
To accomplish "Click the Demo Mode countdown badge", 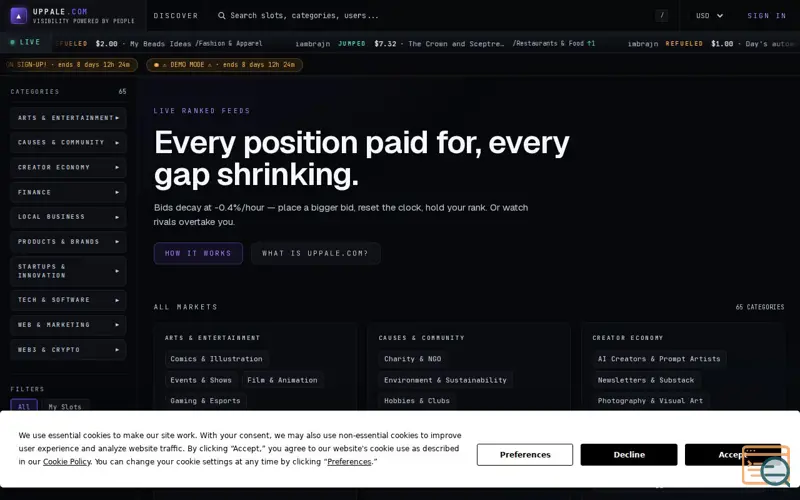I will pyautogui.click(x=224, y=65).
